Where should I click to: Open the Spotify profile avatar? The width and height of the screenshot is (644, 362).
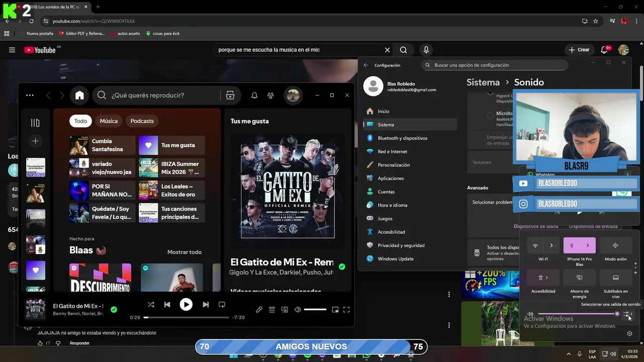293,95
